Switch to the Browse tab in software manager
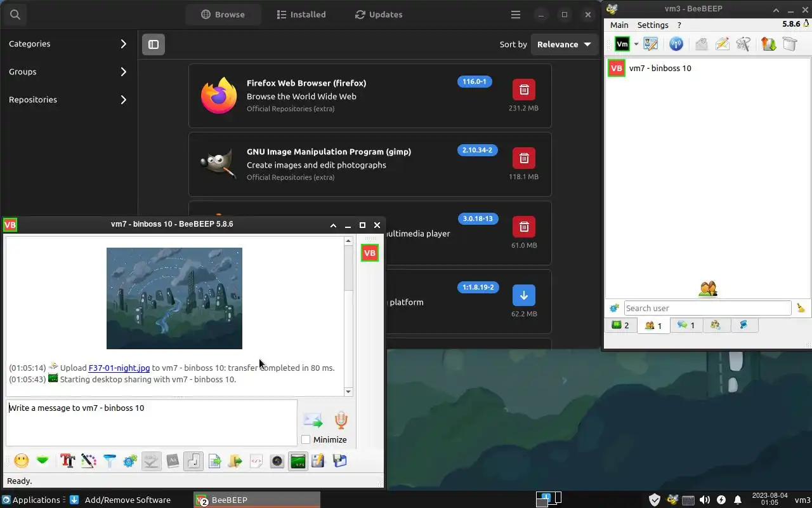This screenshot has height=508, width=812. coord(223,15)
